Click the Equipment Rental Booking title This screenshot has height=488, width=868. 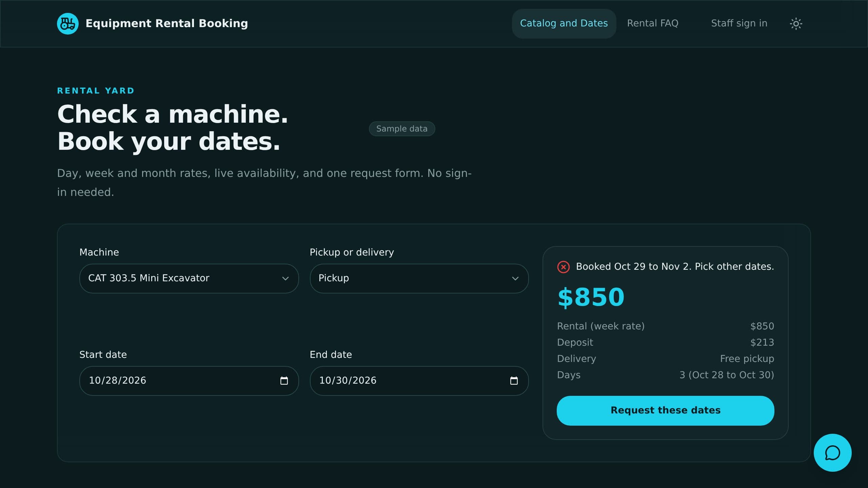(x=166, y=23)
